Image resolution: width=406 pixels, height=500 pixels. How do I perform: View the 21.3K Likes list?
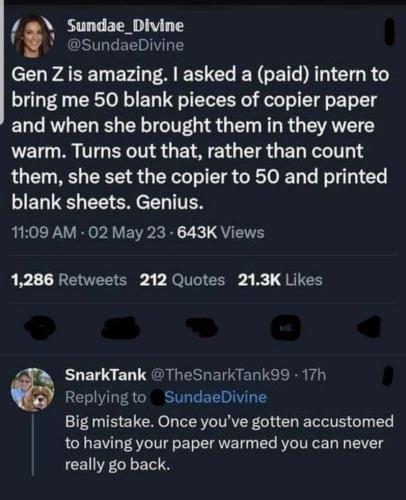tap(280, 280)
